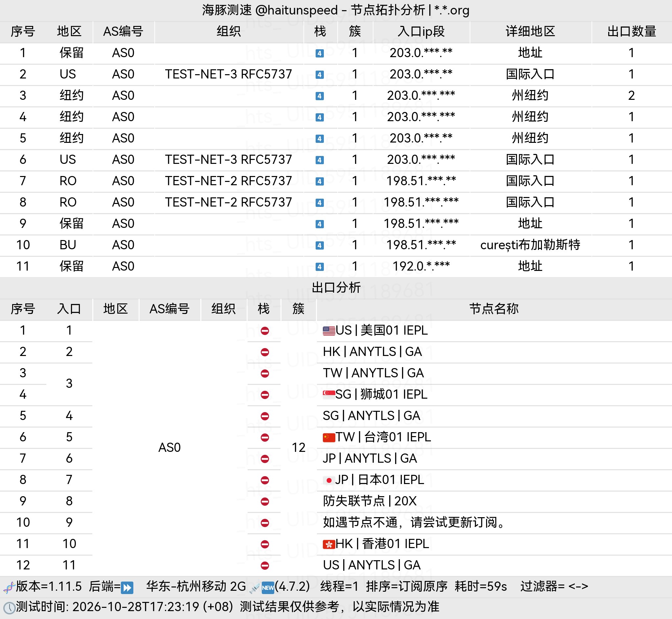The height and width of the screenshot is (619, 672).
Task: Click the blue NEW badge icon
Action: pos(268,587)
